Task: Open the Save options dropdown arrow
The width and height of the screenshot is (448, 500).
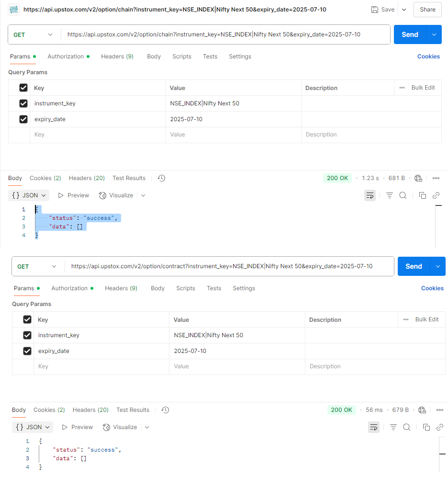Action: click(404, 10)
